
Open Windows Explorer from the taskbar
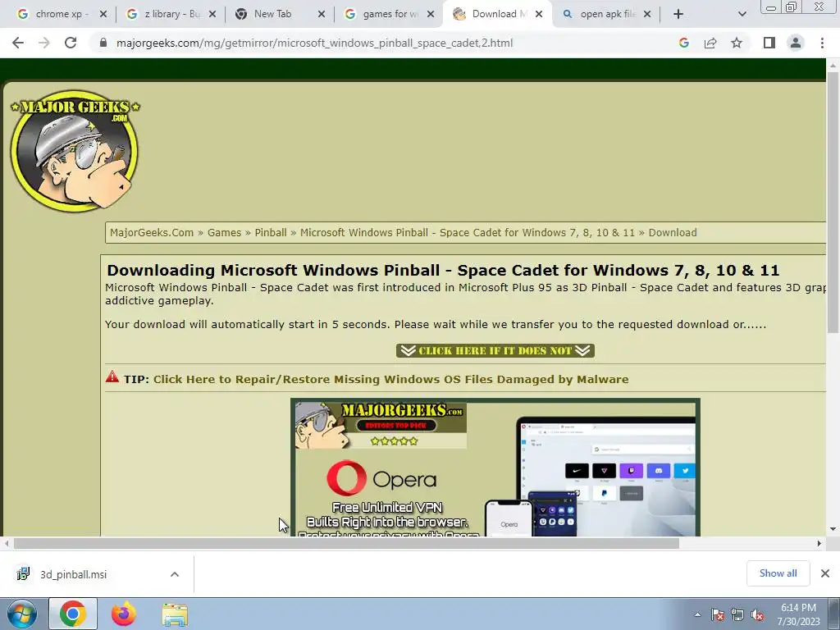tap(175, 615)
